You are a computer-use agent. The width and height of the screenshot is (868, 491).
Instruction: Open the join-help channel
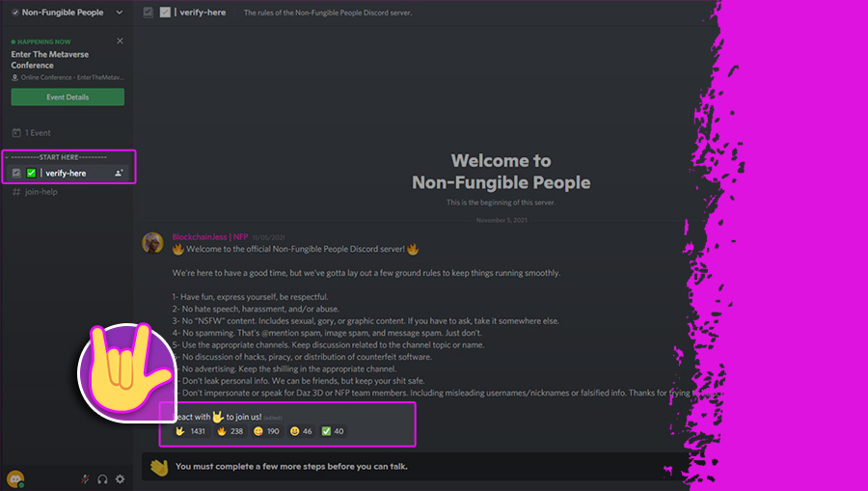pyautogui.click(x=35, y=192)
